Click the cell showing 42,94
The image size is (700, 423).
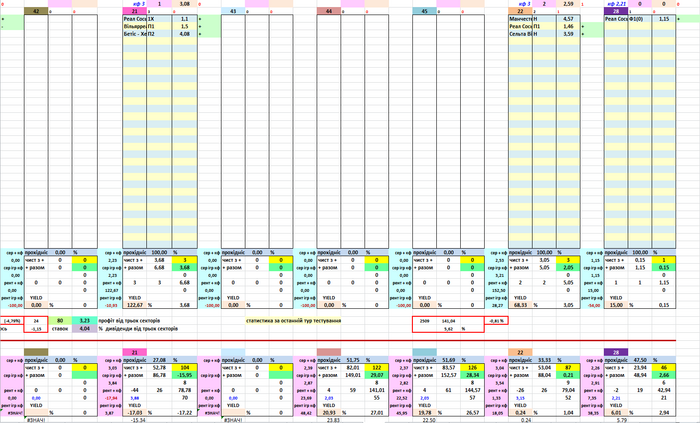(664, 390)
